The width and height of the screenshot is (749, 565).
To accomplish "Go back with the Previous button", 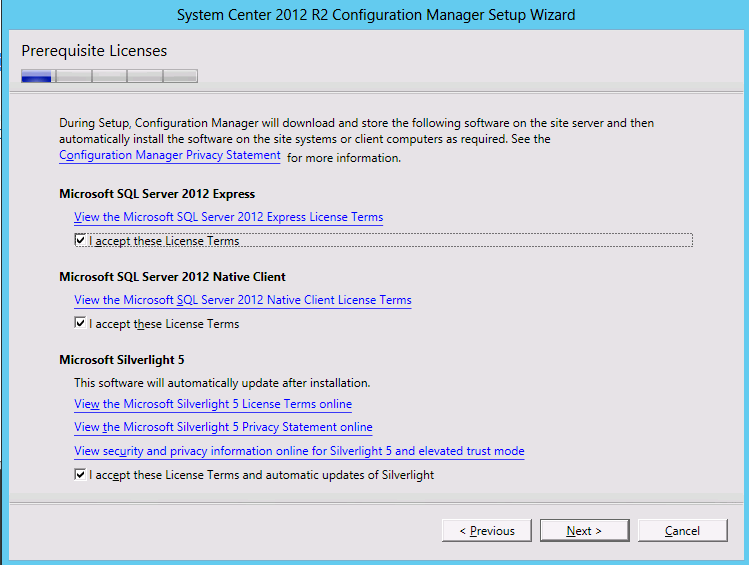I will [x=487, y=531].
